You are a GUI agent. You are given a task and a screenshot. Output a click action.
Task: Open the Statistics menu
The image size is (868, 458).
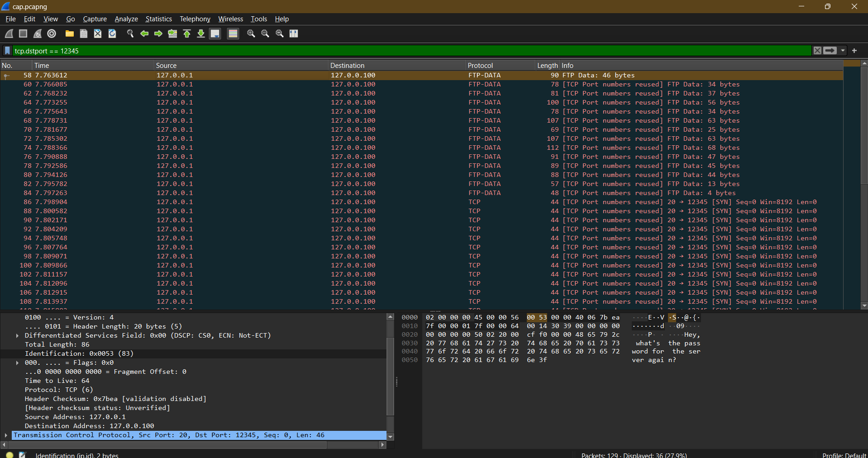[x=158, y=19]
